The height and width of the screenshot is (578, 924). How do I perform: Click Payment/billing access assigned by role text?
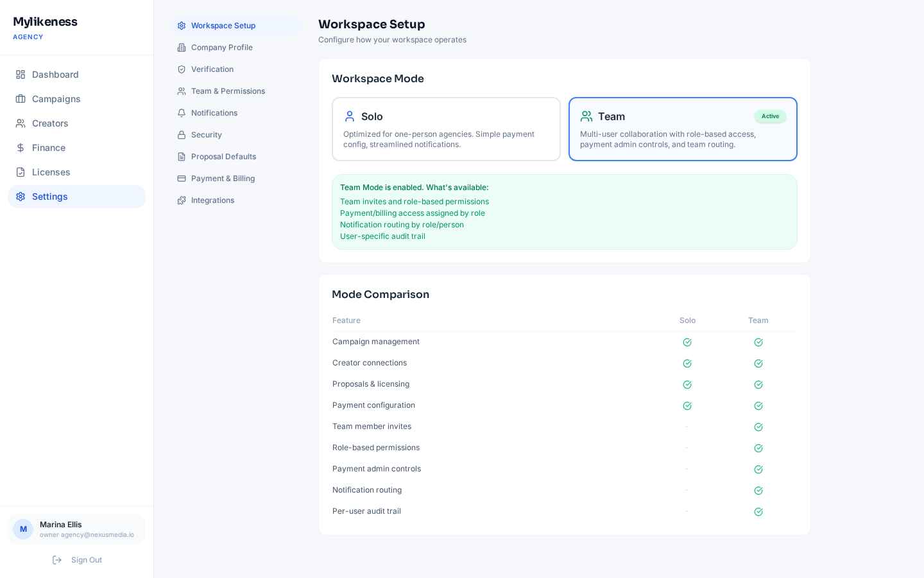click(x=413, y=213)
